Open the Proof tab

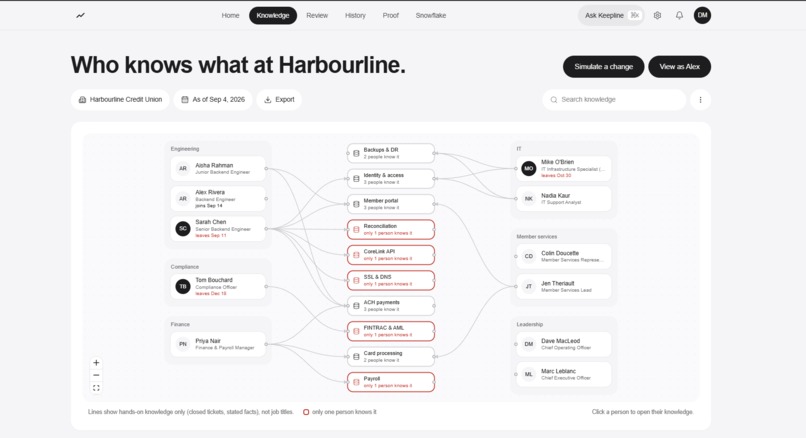point(390,15)
